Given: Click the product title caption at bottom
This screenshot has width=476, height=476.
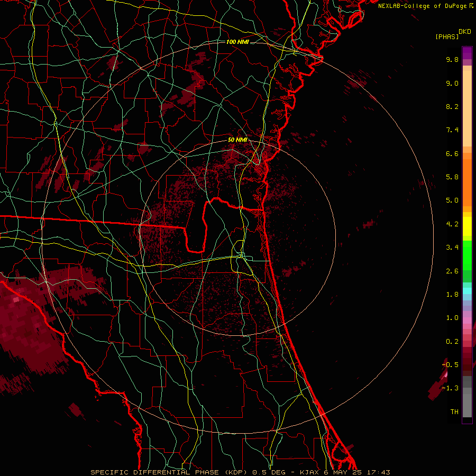Looking at the screenshot, I should pyautogui.click(x=240, y=472).
